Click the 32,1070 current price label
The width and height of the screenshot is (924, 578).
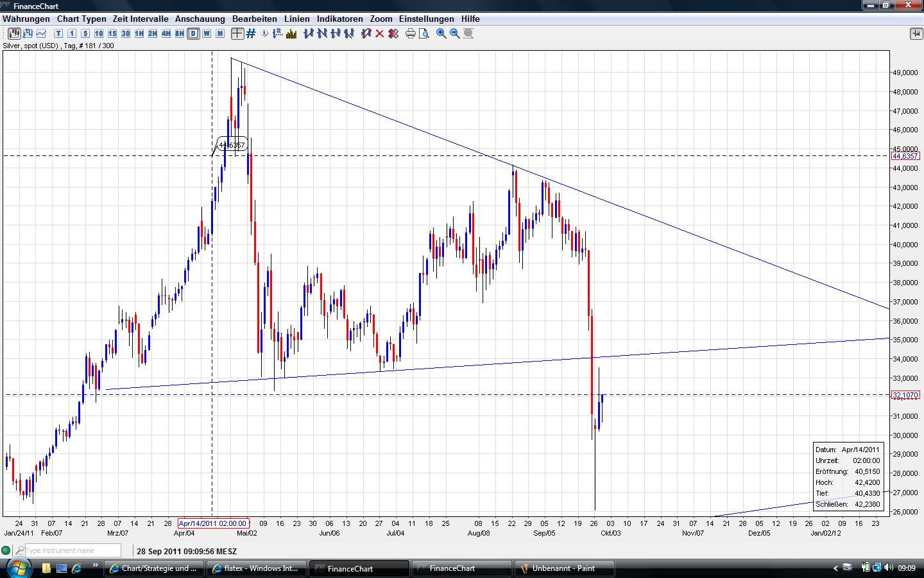pyautogui.click(x=905, y=395)
